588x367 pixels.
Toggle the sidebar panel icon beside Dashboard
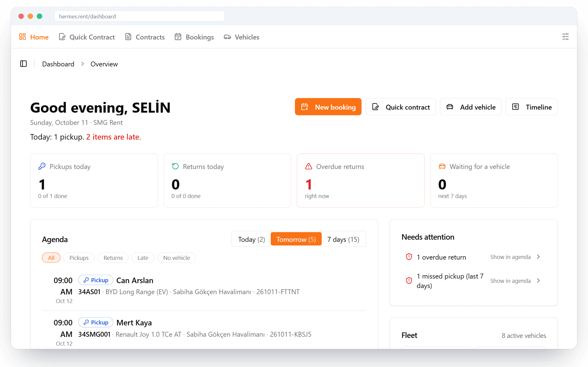(x=24, y=64)
